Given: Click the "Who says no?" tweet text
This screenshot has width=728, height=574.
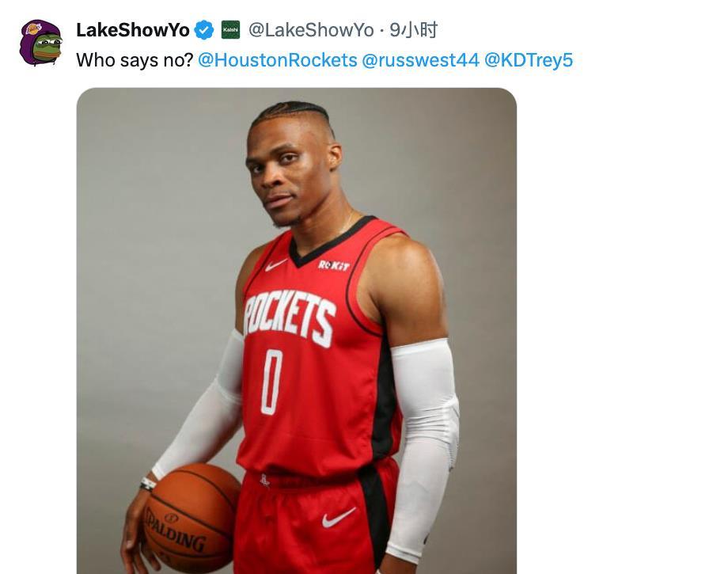Looking at the screenshot, I should 135,60.
